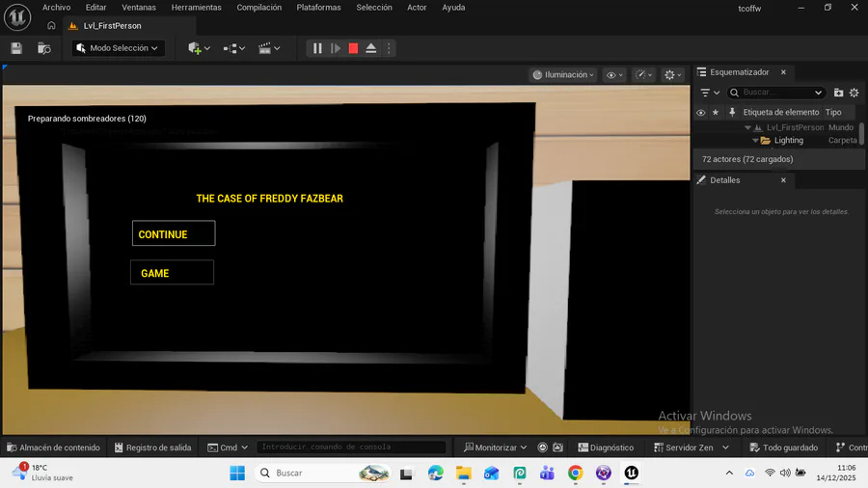868x488 pixels.
Task: Open the blueprints dropdown in toolbar
Action: tap(234, 48)
